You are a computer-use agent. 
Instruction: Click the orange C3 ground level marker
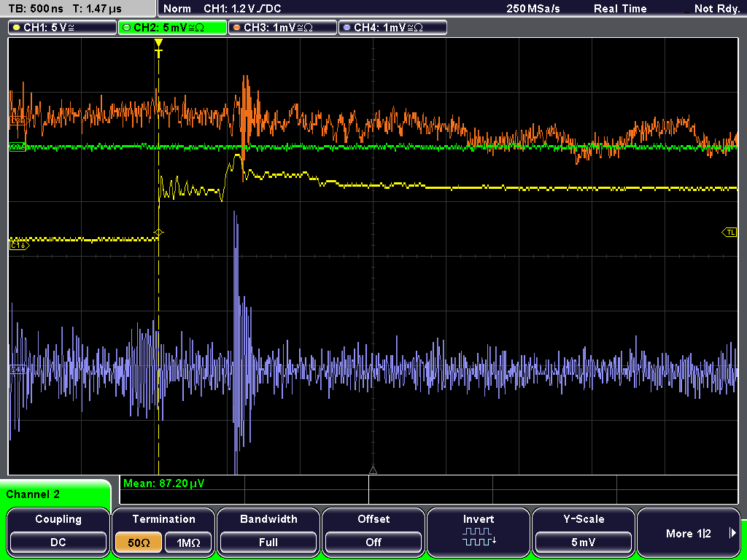click(x=18, y=122)
